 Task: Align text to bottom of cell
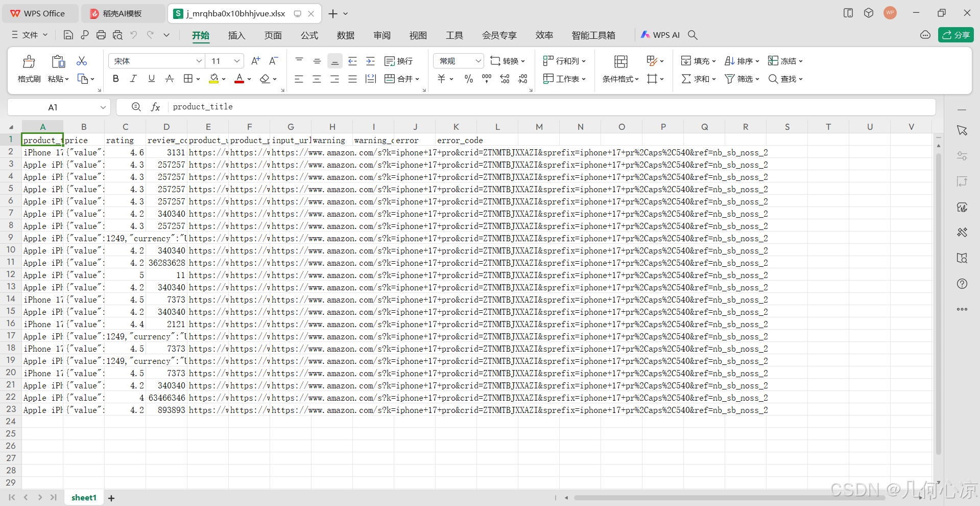[x=335, y=61]
